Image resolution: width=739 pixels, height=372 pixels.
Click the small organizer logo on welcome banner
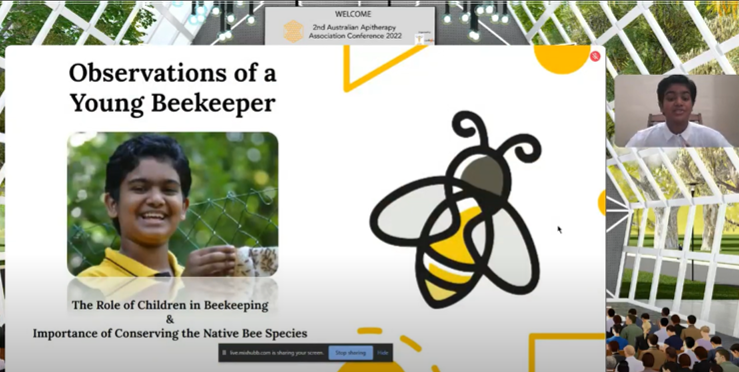point(419,40)
